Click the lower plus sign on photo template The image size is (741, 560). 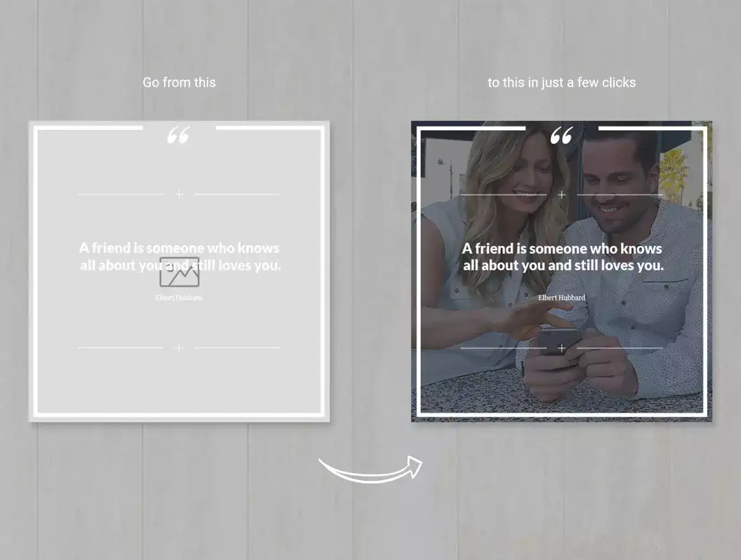[x=562, y=349]
